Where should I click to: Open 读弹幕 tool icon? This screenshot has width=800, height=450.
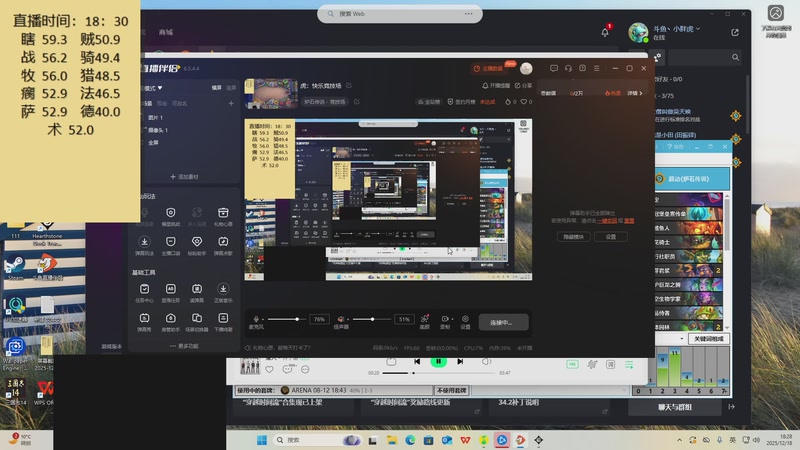(x=196, y=293)
